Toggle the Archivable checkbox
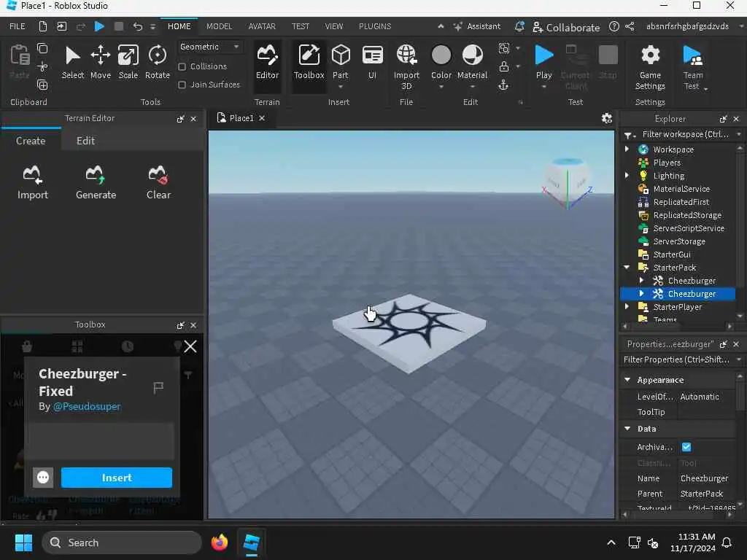This screenshot has height=560, width=747. (686, 447)
